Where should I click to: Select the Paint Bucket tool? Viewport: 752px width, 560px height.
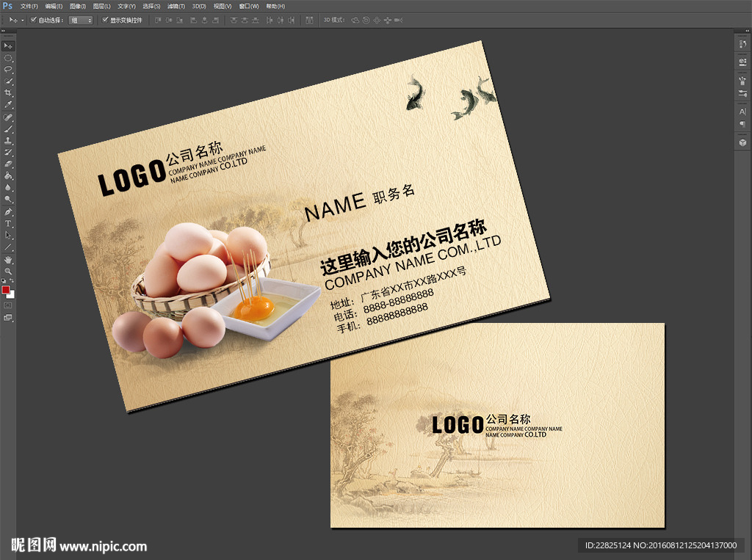coord(8,176)
